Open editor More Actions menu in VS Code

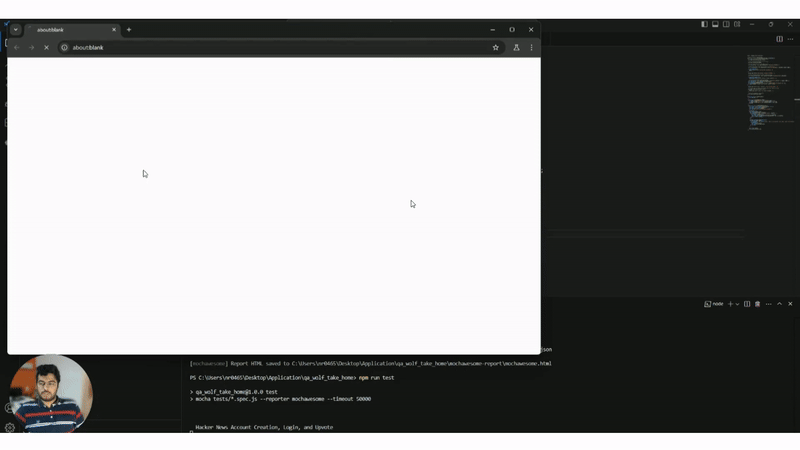coord(790,39)
